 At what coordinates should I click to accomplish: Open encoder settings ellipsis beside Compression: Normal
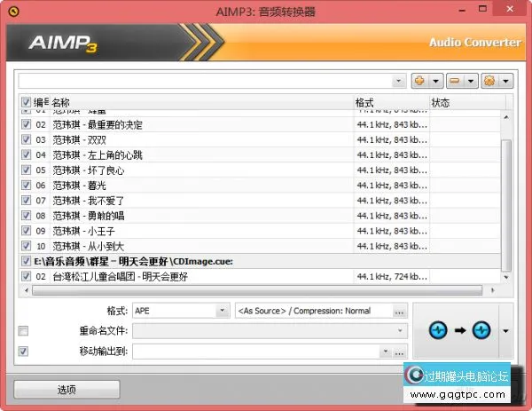[399, 312]
